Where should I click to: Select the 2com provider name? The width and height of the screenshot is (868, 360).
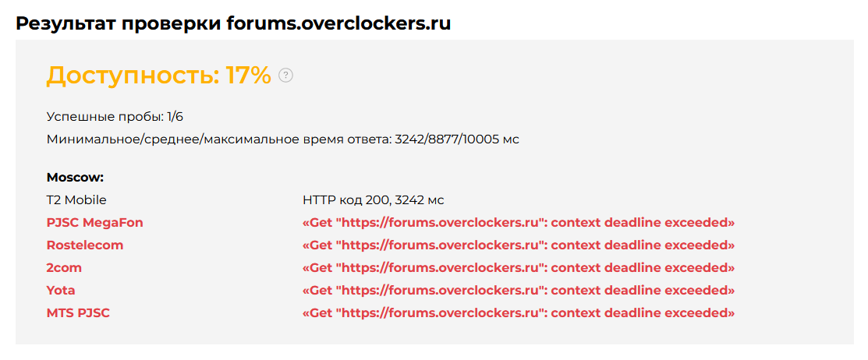64,268
